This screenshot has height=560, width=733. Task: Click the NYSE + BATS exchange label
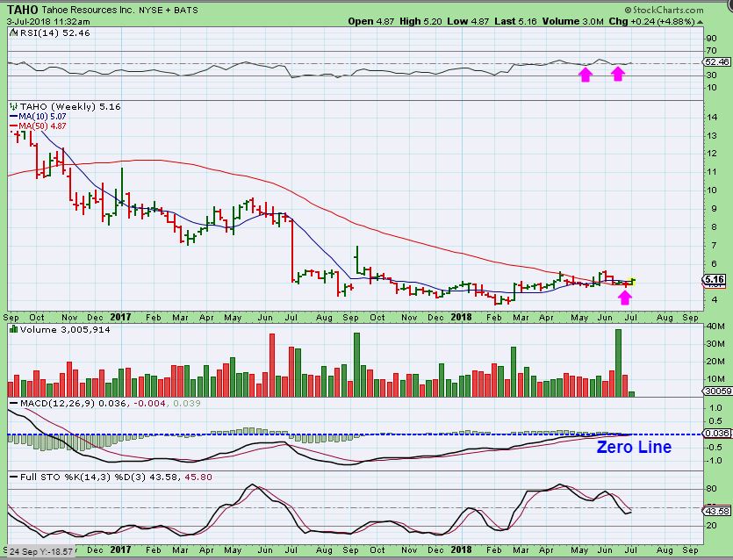coord(169,10)
